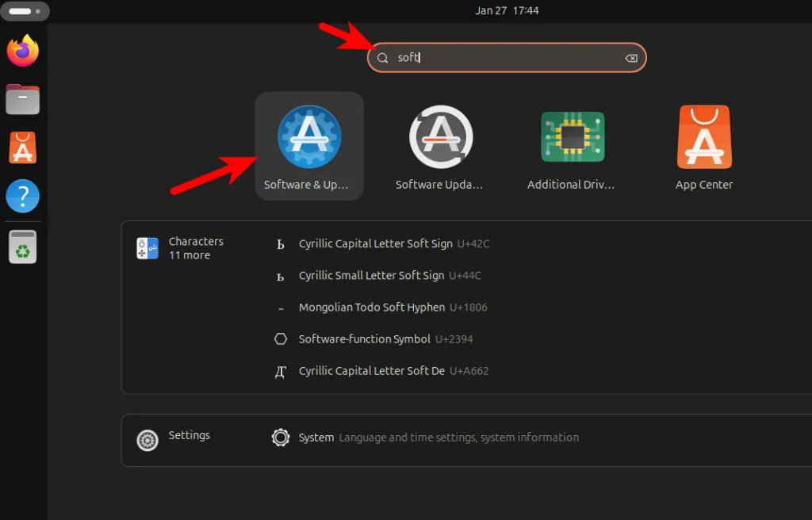Click the Characters app icon
The image size is (812, 520).
pyautogui.click(x=147, y=248)
